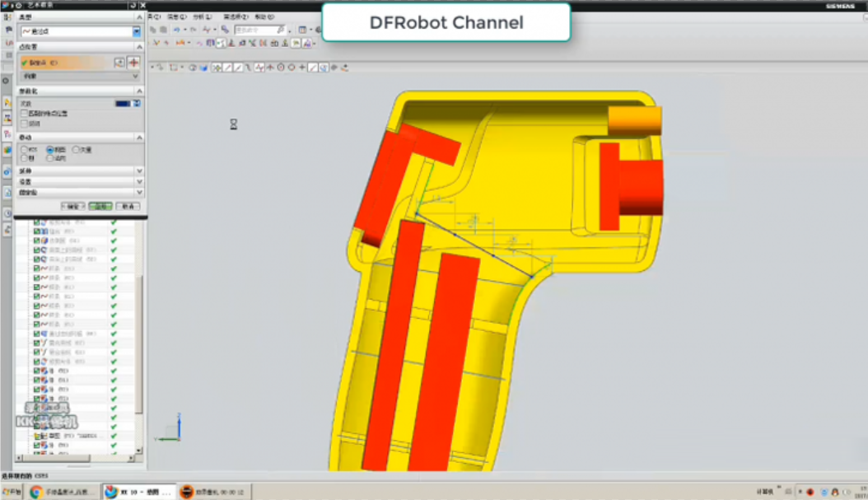
Task: Expand the constraints row below Specify Point
Action: (80, 76)
